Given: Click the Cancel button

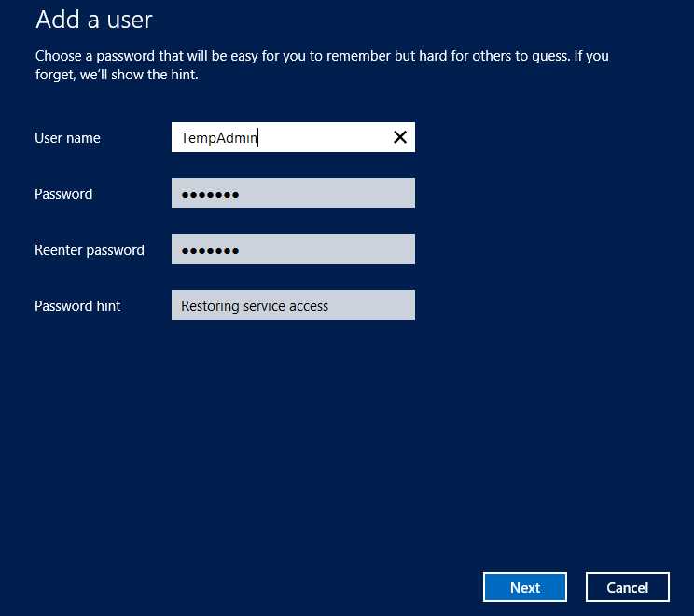Looking at the screenshot, I should pyautogui.click(x=627, y=587).
